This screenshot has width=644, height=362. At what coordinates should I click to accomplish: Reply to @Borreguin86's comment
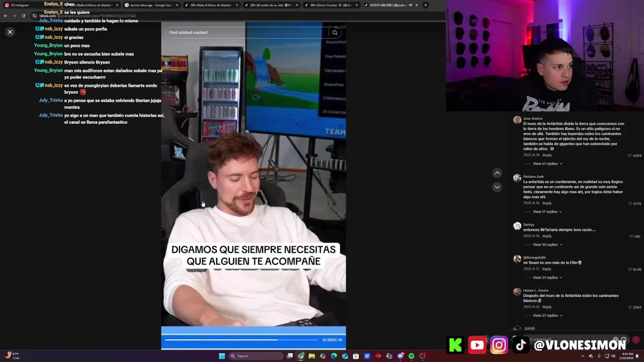pyautogui.click(x=547, y=269)
